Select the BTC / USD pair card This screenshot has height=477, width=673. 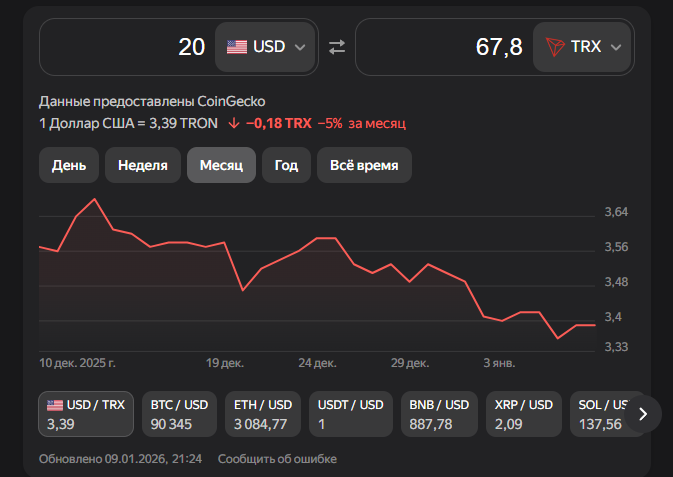179,414
